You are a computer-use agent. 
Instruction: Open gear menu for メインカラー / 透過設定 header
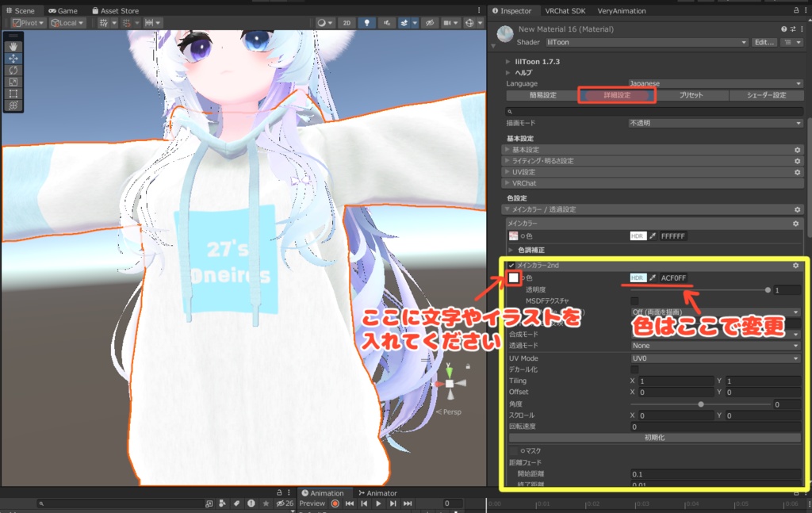point(798,209)
